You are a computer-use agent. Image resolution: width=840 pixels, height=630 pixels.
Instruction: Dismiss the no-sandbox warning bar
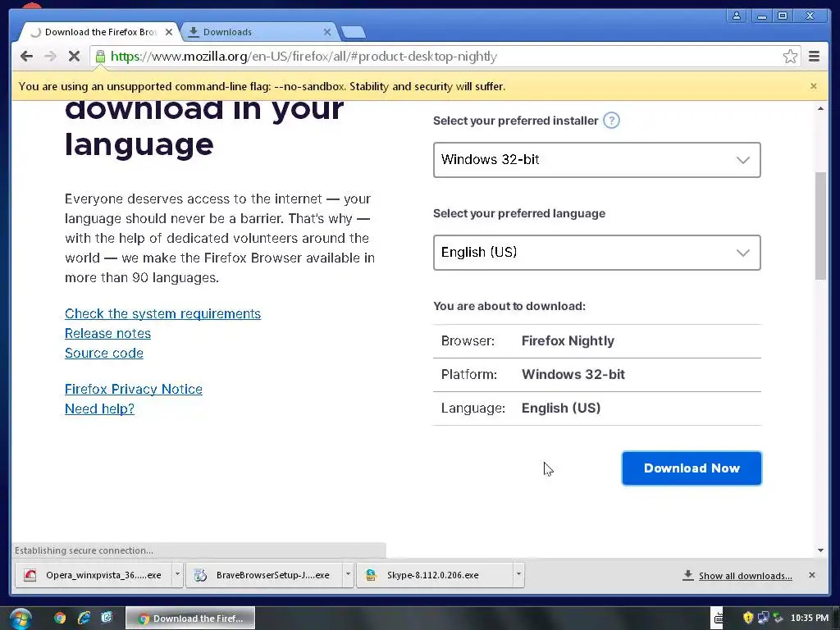click(813, 86)
